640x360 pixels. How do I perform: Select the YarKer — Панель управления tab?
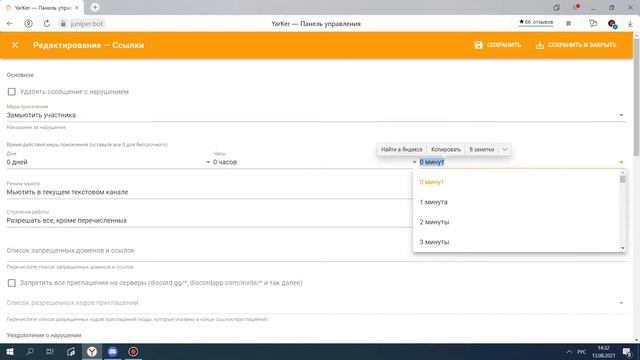click(41, 8)
